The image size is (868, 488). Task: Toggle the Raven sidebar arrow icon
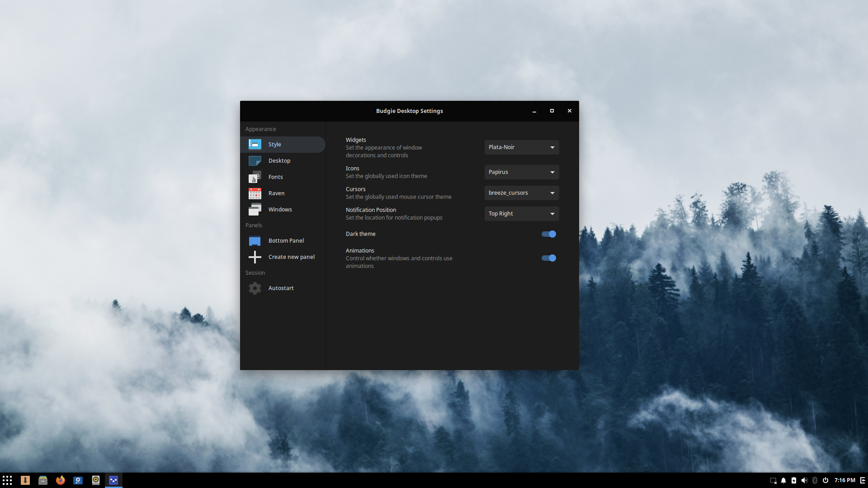pos(863,480)
